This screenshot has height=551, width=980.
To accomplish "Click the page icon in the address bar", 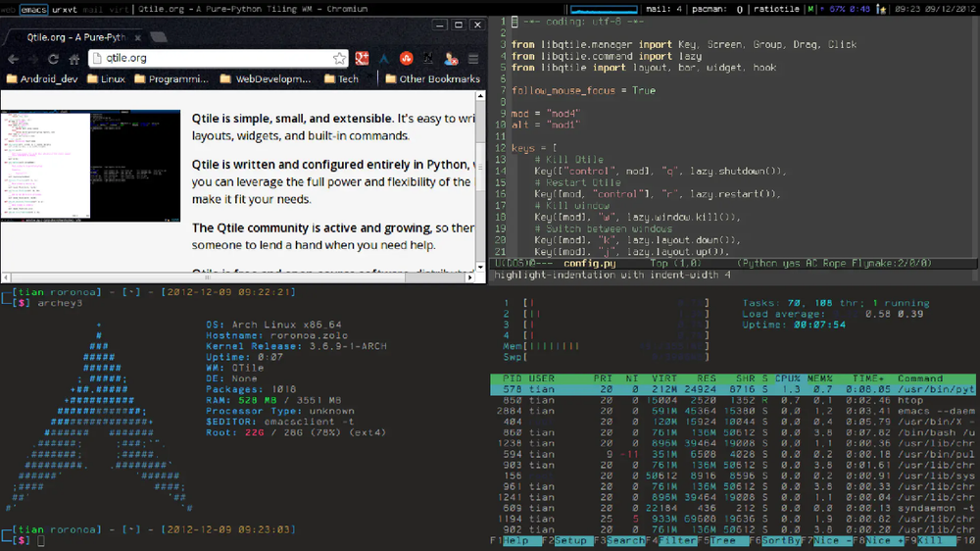I will 97,58.
